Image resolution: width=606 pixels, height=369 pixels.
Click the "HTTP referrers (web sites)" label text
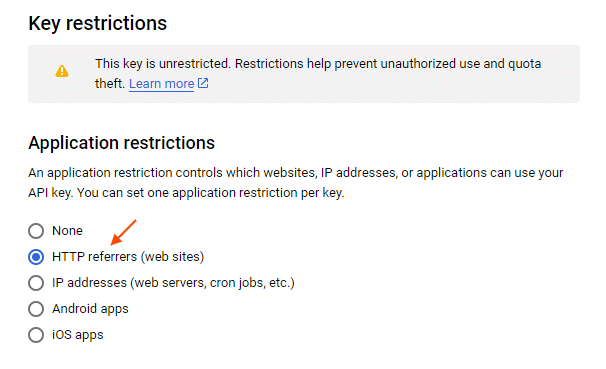(128, 257)
